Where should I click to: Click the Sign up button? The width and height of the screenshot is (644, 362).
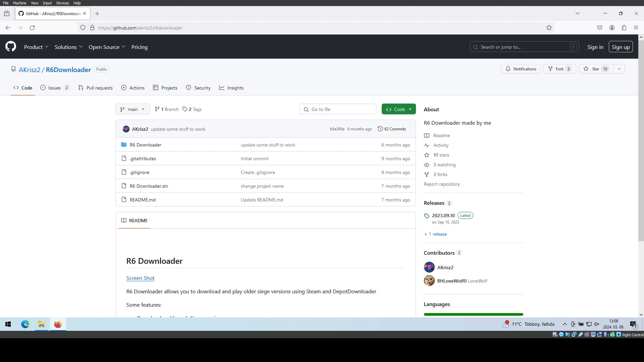click(x=621, y=47)
